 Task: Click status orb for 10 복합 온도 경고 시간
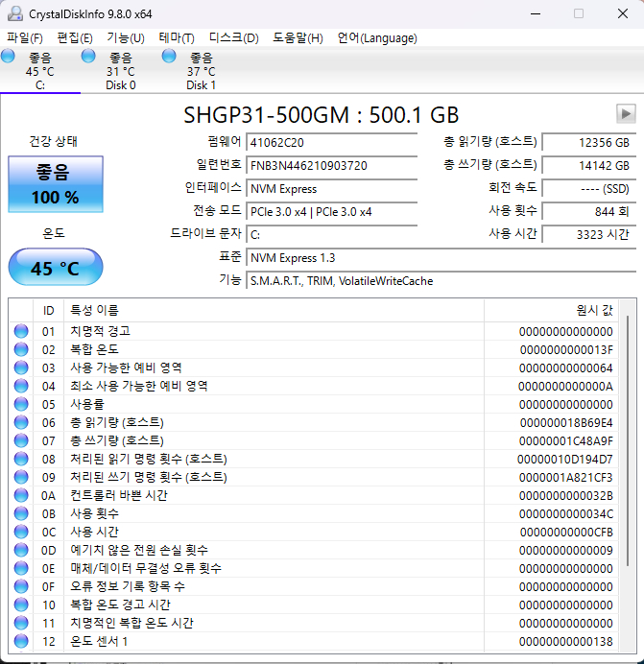coord(21,605)
